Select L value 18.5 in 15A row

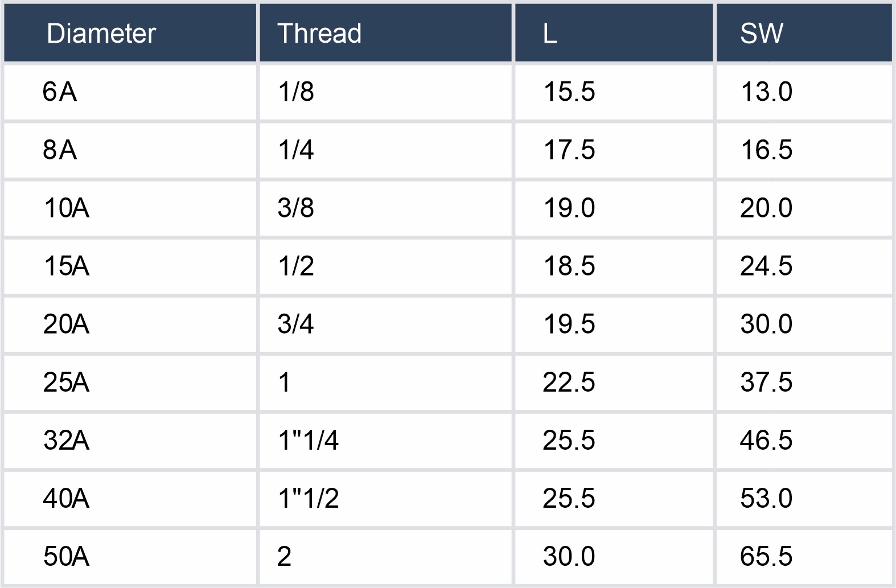[569, 266]
